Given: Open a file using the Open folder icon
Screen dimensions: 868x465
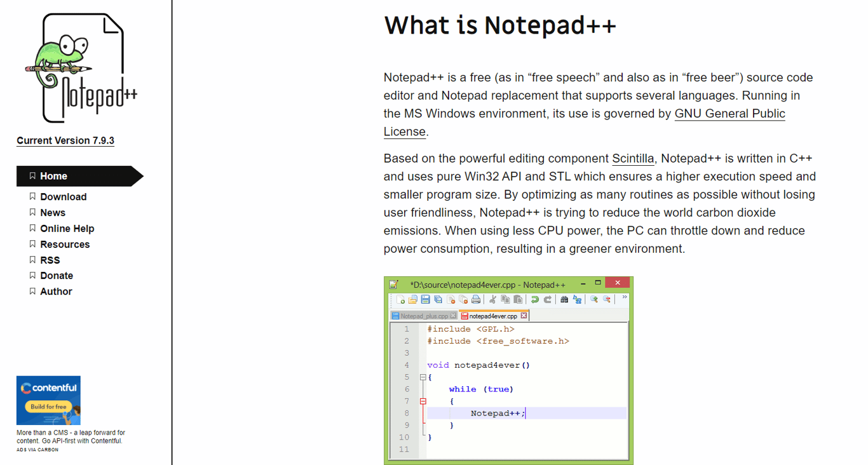Looking at the screenshot, I should [413, 299].
